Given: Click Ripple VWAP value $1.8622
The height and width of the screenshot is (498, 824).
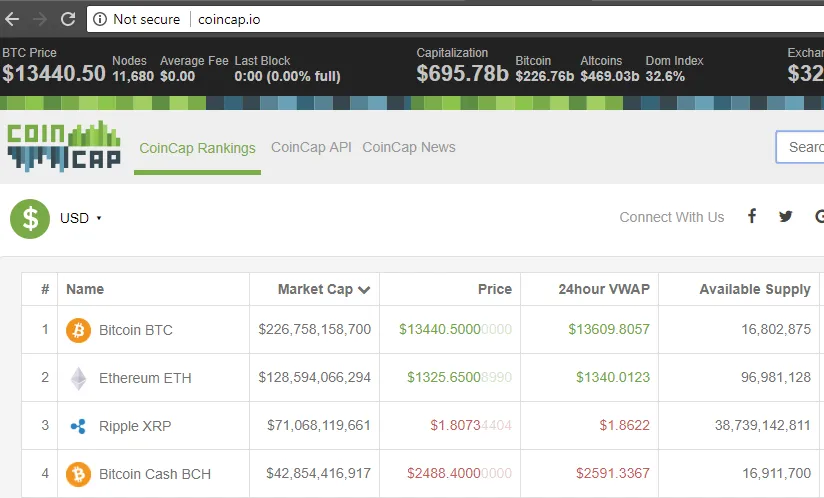Looking at the screenshot, I should (624, 425).
